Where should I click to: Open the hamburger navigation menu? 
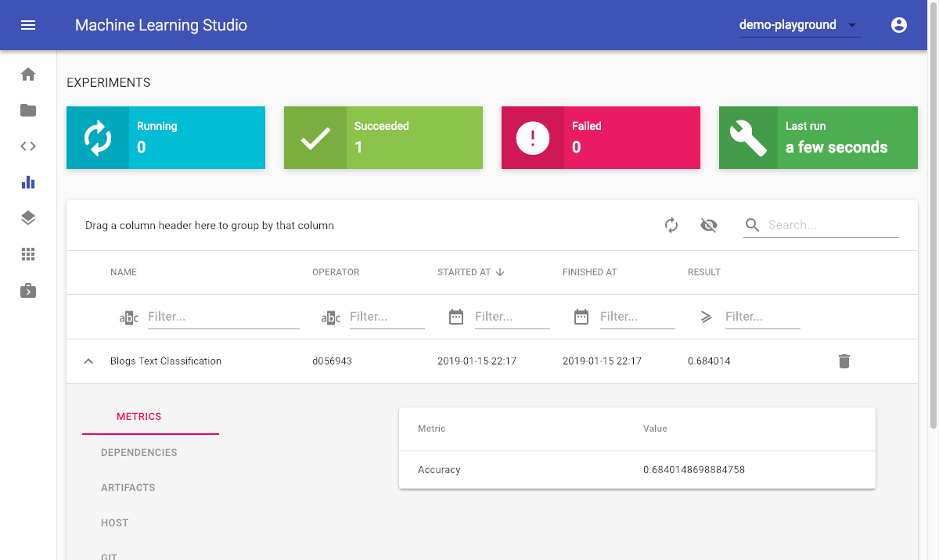point(28,25)
